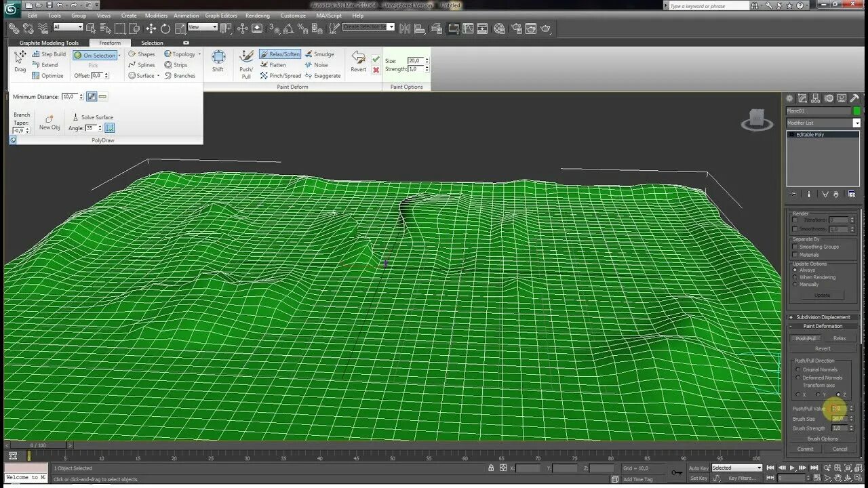Expand the Topology dropdown arrow

click(199, 54)
